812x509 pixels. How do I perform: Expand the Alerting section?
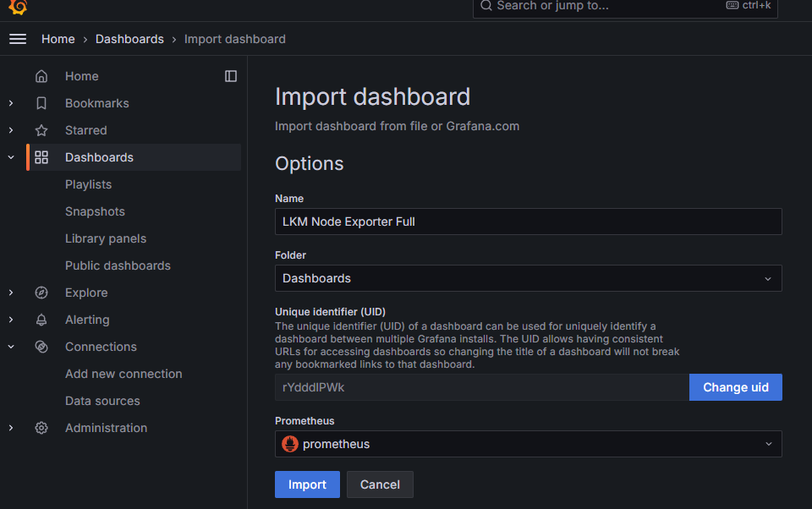click(x=11, y=320)
